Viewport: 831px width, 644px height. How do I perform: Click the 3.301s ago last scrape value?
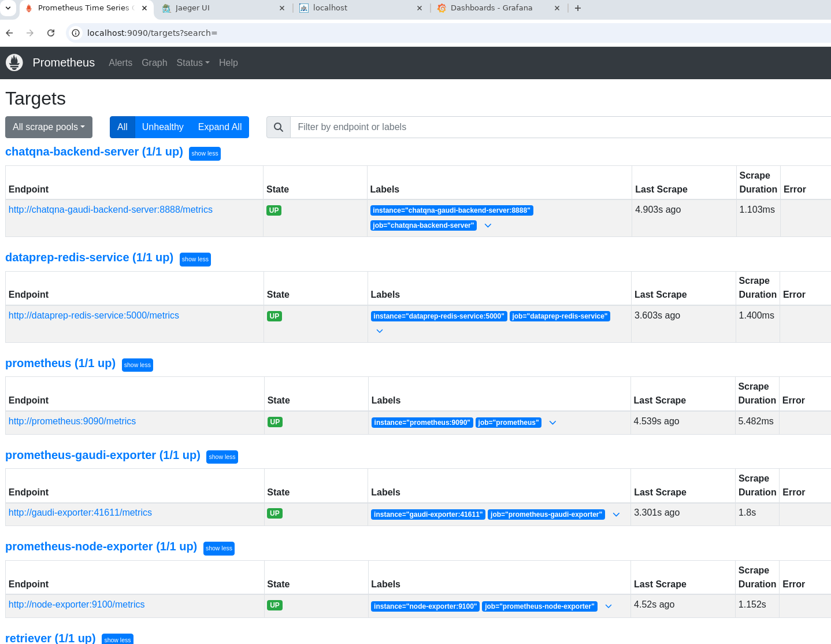click(x=656, y=513)
